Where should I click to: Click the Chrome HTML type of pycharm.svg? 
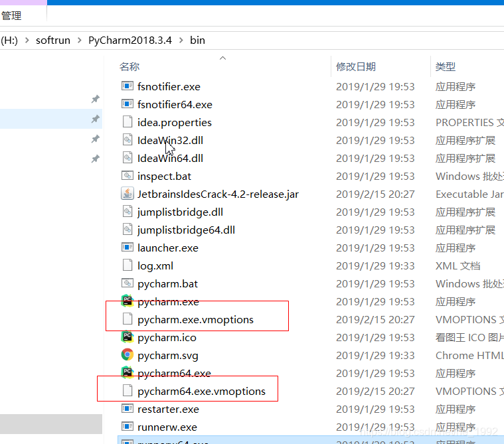click(469, 355)
